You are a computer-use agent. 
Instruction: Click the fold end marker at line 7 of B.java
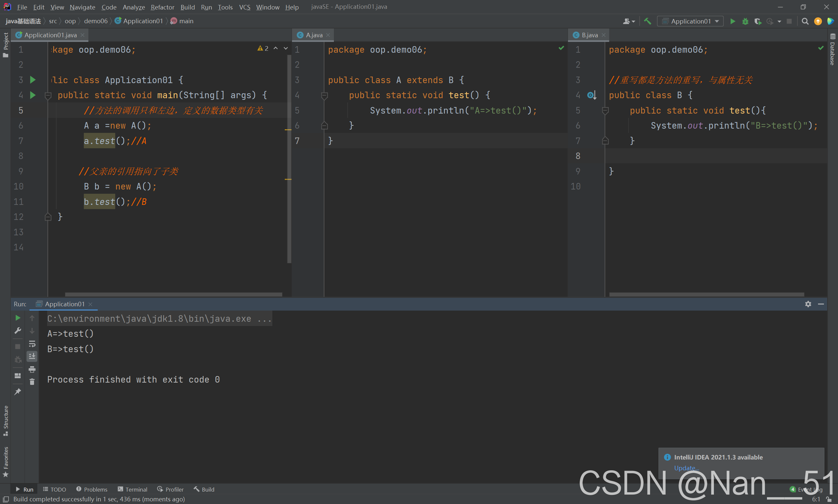pyautogui.click(x=605, y=141)
